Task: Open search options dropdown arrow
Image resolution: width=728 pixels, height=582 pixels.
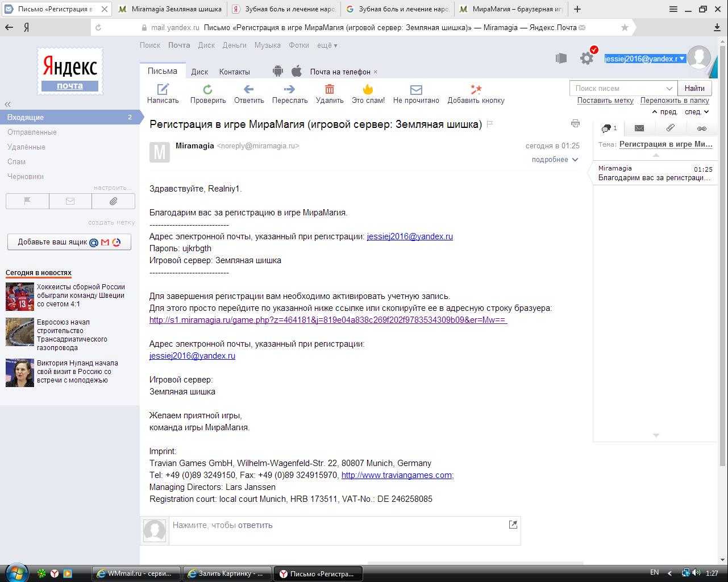Action: pos(669,88)
